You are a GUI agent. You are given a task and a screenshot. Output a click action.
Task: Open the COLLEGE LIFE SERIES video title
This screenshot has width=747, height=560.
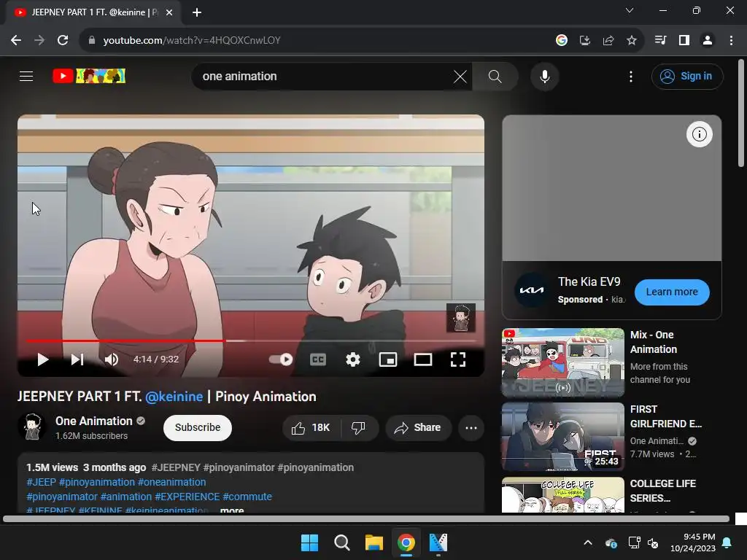tap(662, 491)
